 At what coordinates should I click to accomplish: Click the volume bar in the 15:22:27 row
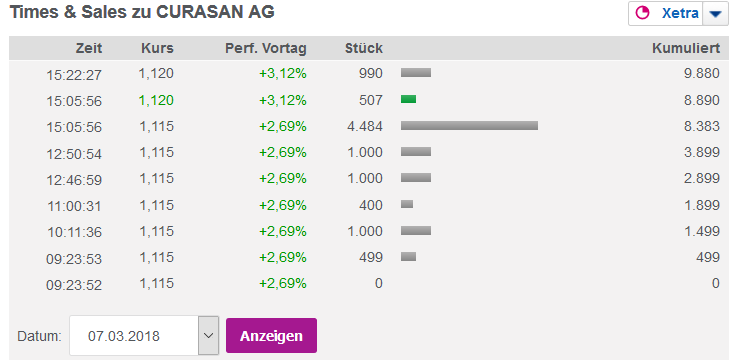(x=416, y=72)
